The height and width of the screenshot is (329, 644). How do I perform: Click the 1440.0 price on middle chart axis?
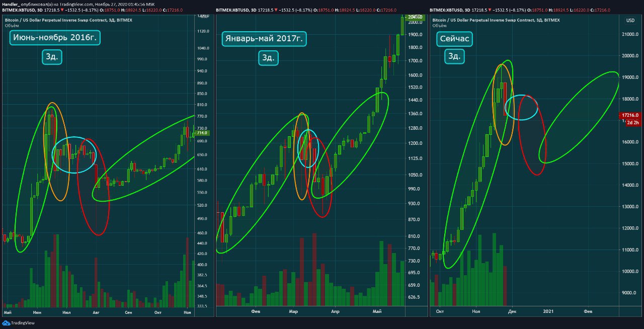click(x=415, y=101)
